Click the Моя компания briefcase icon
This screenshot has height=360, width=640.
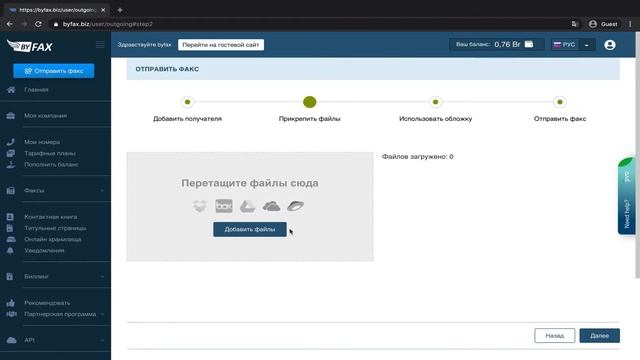tap(11, 116)
